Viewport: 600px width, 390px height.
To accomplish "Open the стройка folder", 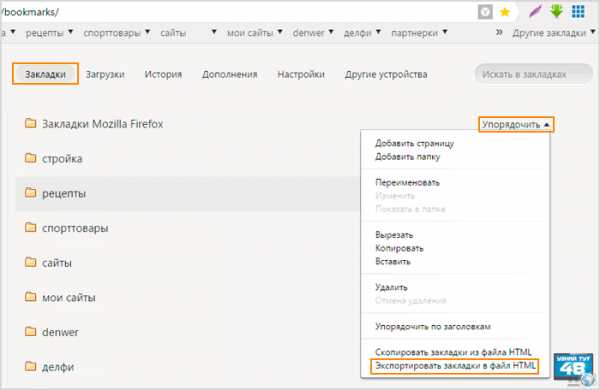I will coord(62,158).
